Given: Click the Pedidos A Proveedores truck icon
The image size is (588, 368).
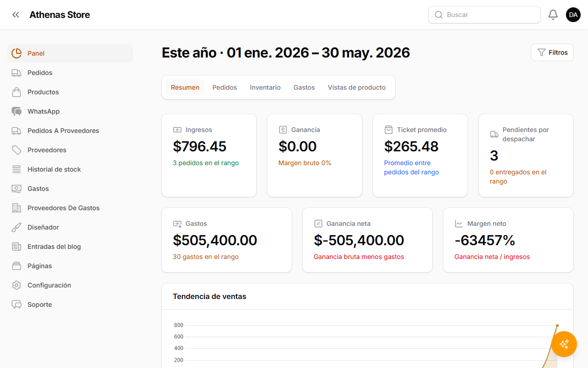Looking at the screenshot, I should pos(17,131).
